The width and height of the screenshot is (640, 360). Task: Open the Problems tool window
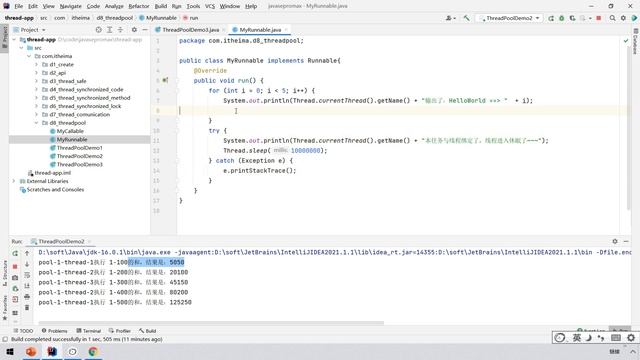(x=54, y=331)
